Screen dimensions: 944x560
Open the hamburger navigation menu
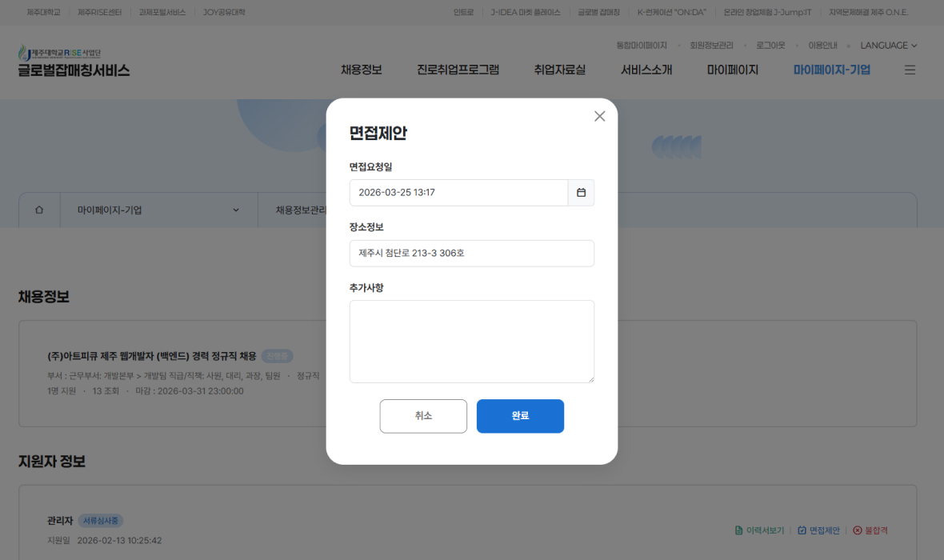[x=910, y=70]
